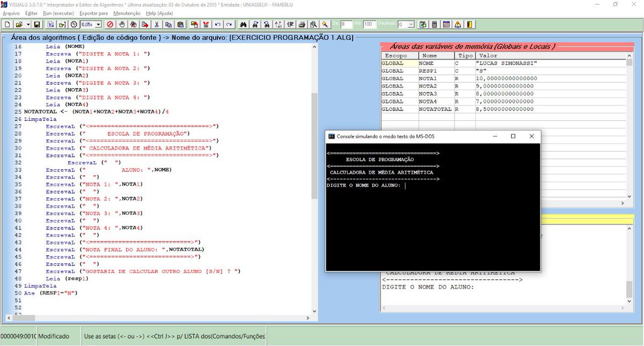644x346 pixels.
Task: Click the indent code icon
Action: (290, 24)
